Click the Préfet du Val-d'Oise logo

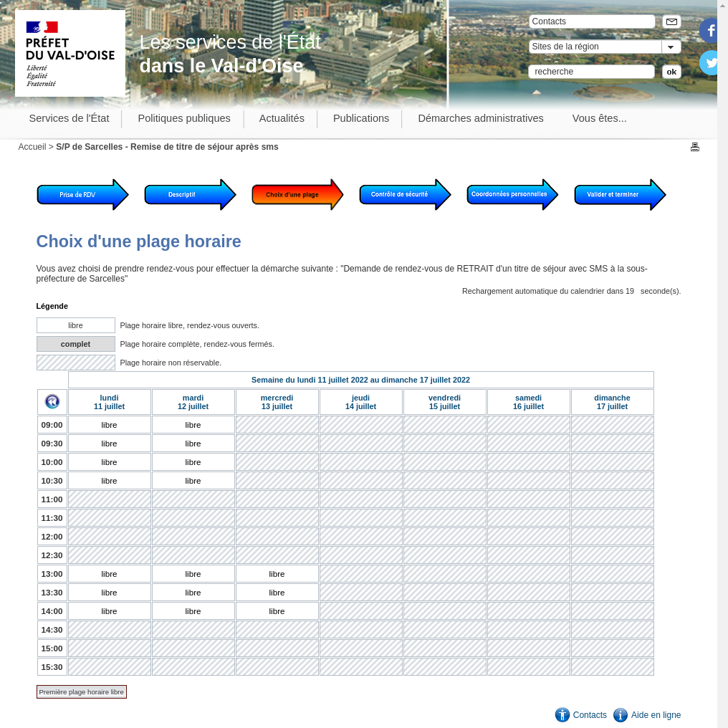tap(70, 54)
